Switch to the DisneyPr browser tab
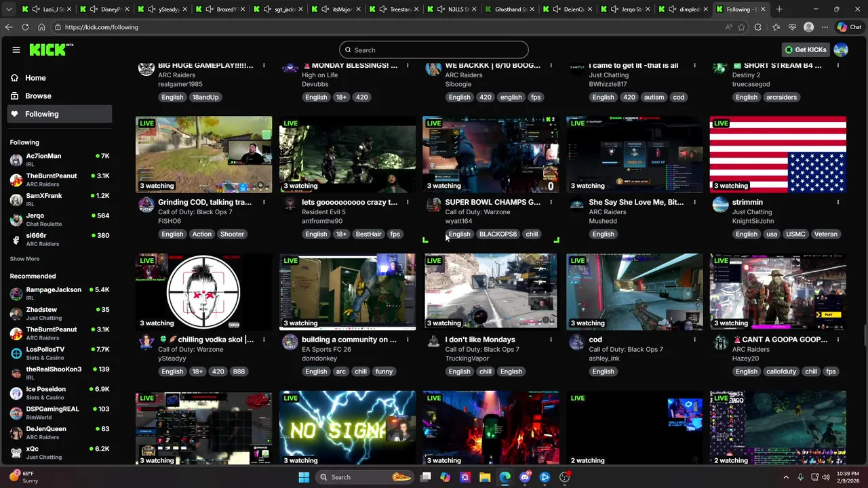Screen dimensions: 868x488 pos(106,9)
